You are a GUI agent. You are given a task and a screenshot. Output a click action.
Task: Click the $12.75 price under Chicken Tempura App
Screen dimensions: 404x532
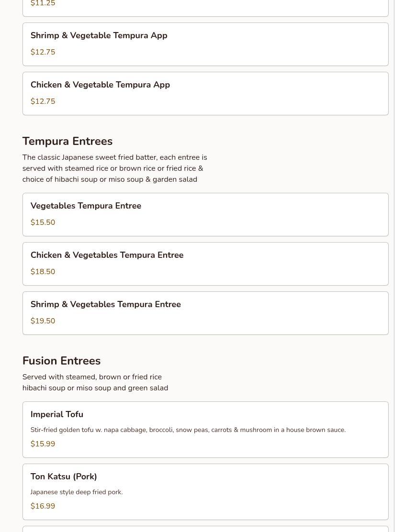(43, 101)
